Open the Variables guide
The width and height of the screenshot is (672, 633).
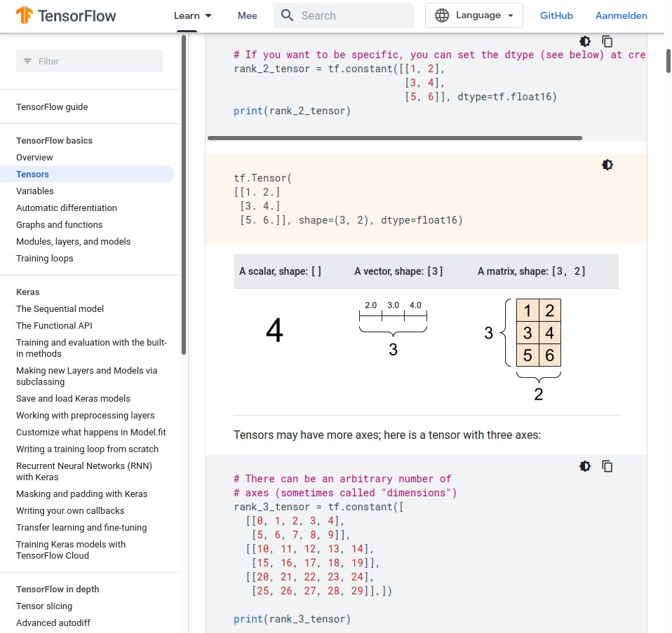[35, 191]
